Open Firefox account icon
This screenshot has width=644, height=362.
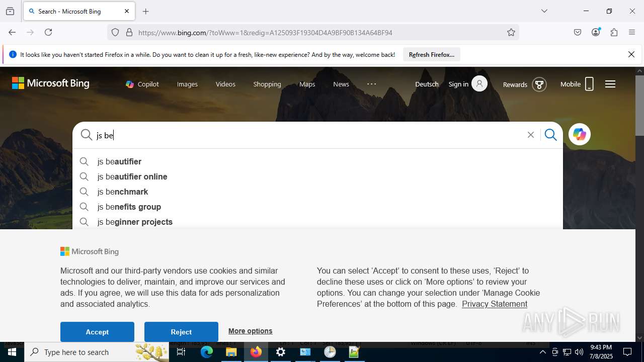pyautogui.click(x=596, y=32)
